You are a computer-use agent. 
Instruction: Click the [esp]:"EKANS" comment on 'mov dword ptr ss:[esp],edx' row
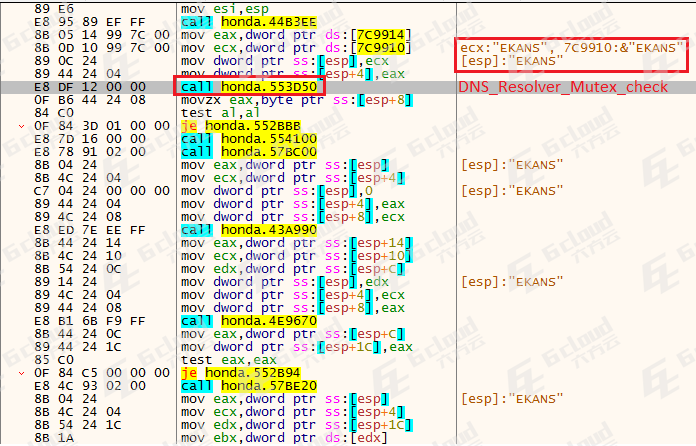click(x=512, y=282)
